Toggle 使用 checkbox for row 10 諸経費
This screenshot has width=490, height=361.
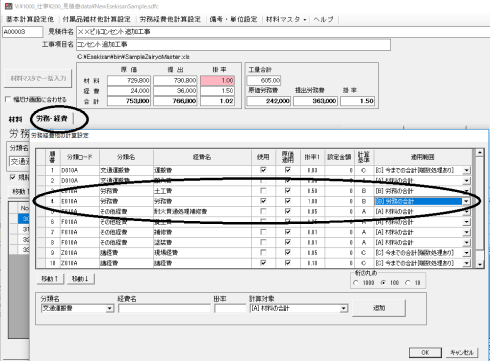click(x=263, y=263)
